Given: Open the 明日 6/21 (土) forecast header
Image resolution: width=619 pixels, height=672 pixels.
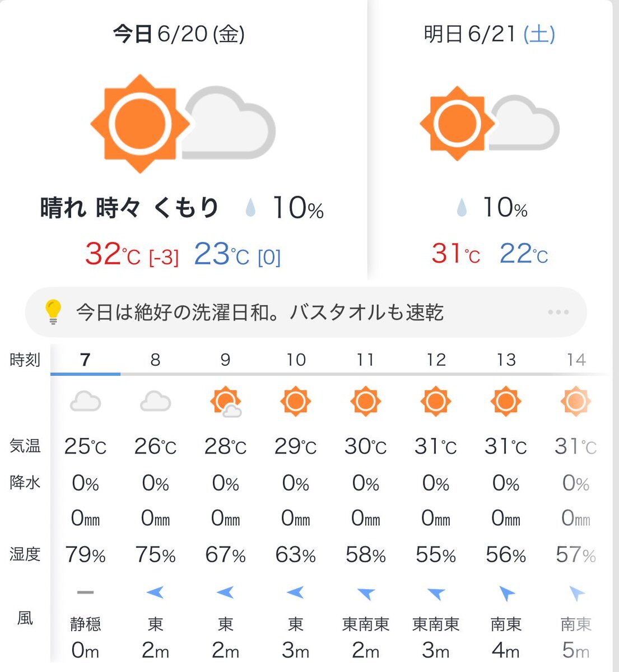Looking at the screenshot, I should point(490,34).
